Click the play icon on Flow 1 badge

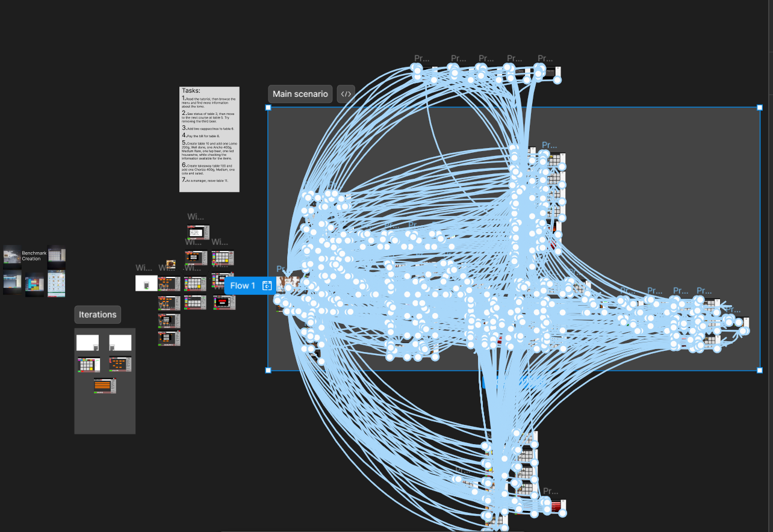click(267, 286)
